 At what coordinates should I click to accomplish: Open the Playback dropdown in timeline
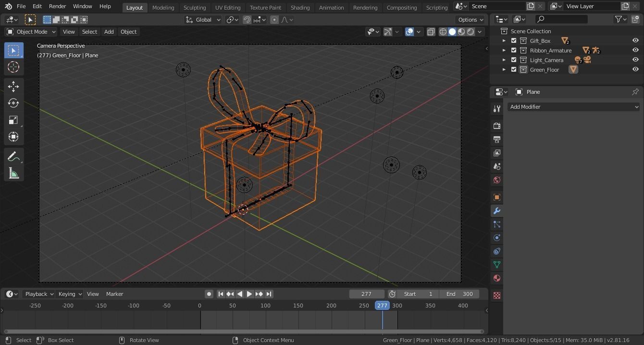pyautogui.click(x=39, y=294)
